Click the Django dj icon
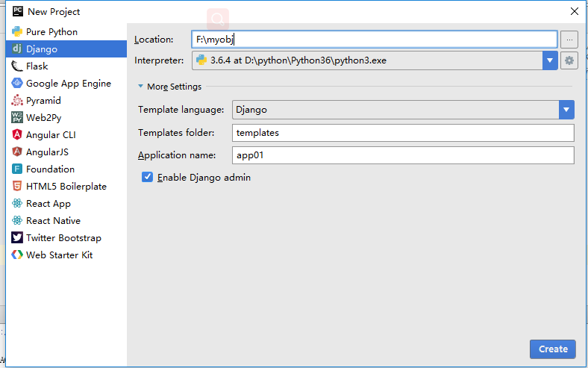 point(17,49)
